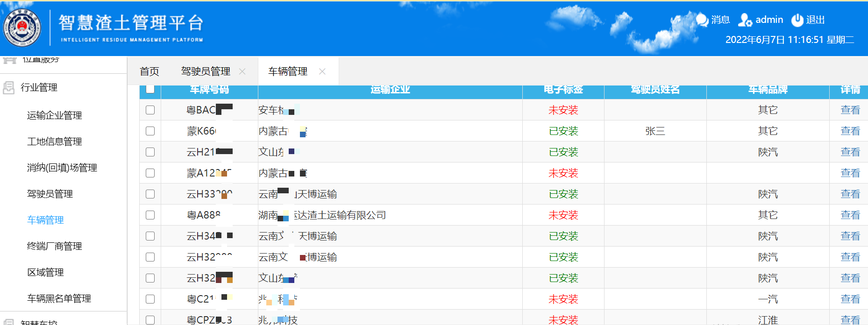Open 查看 details for driver 张三's vehicle
This screenshot has height=325, width=868.
click(850, 131)
